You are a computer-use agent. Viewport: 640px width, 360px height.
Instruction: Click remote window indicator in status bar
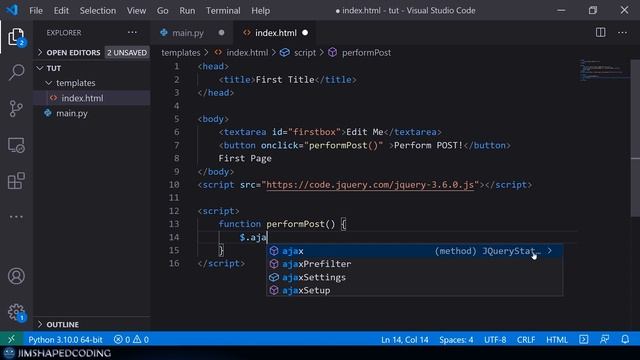tap(11, 339)
